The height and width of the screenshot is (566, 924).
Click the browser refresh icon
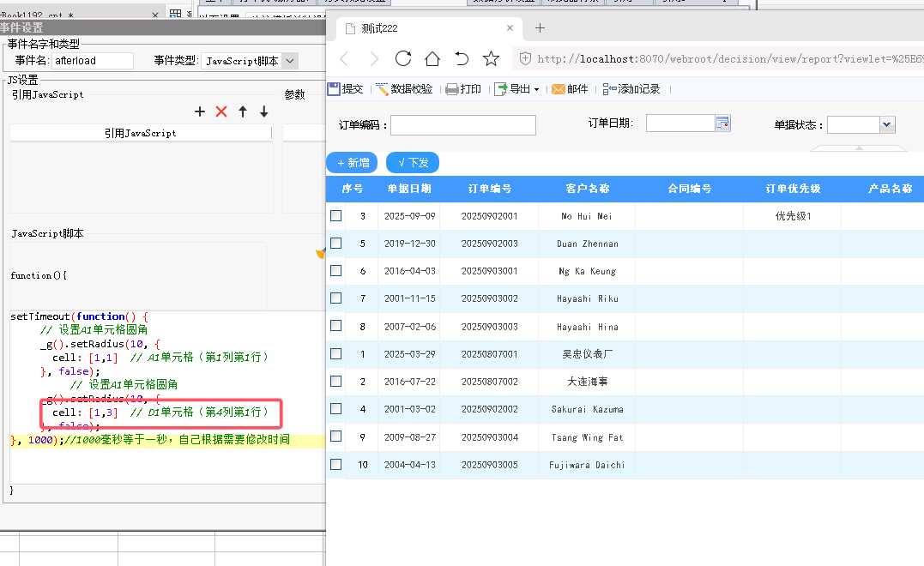tap(403, 59)
